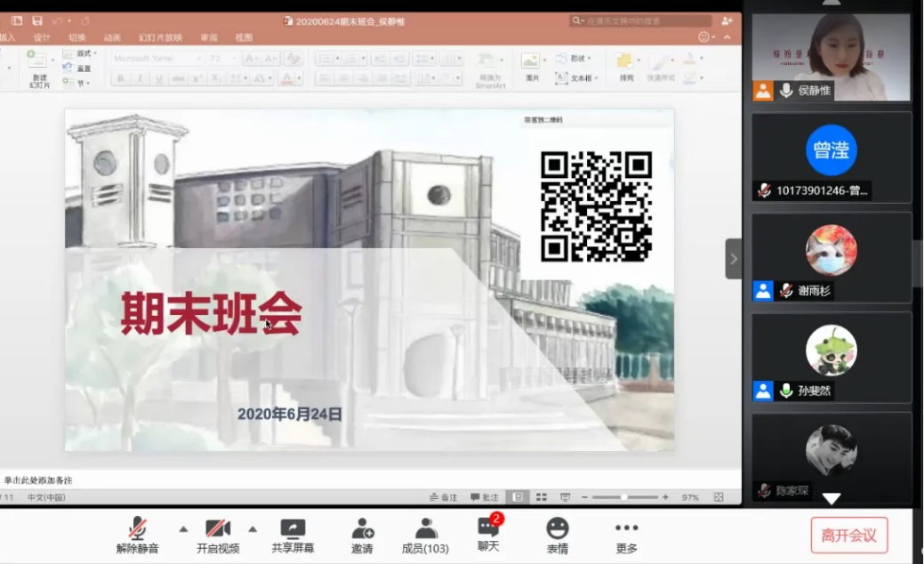Open the More (更多) meeting options

click(x=626, y=536)
